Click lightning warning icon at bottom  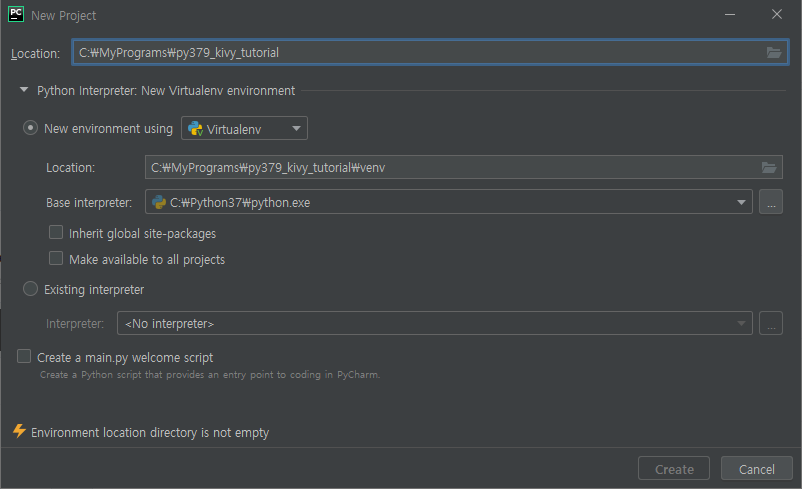pyautogui.click(x=19, y=431)
